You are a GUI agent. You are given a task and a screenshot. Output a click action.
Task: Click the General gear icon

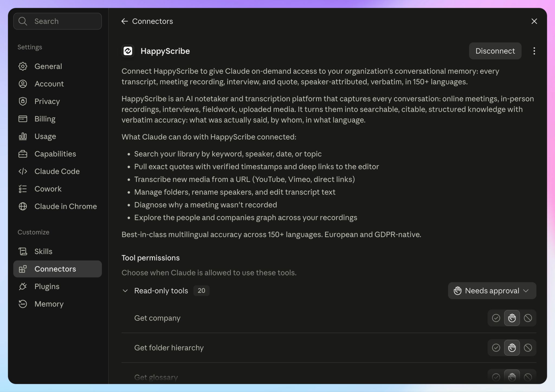(x=23, y=66)
